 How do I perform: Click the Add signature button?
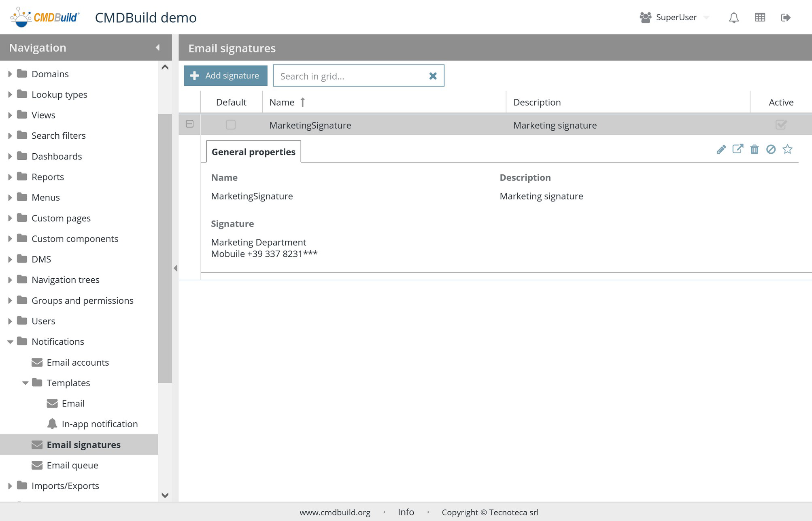pos(225,76)
